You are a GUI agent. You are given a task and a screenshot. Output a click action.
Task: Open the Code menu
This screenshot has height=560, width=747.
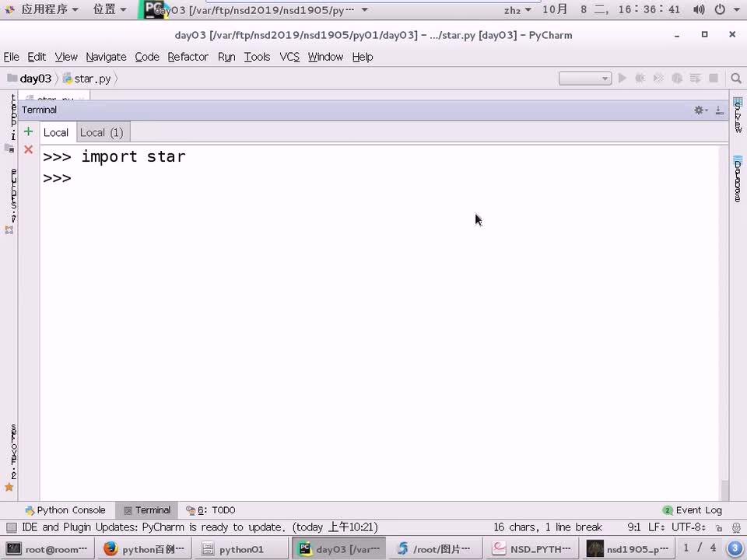147,57
